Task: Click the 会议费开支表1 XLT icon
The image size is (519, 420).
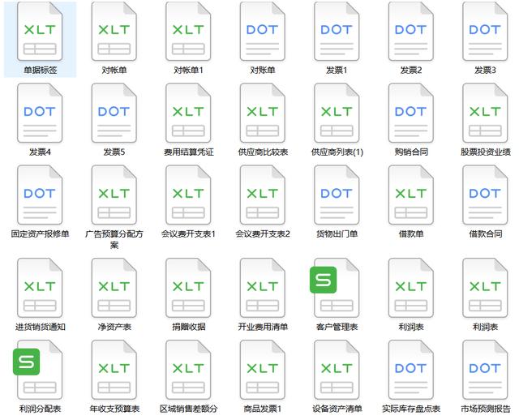Action: click(x=188, y=195)
